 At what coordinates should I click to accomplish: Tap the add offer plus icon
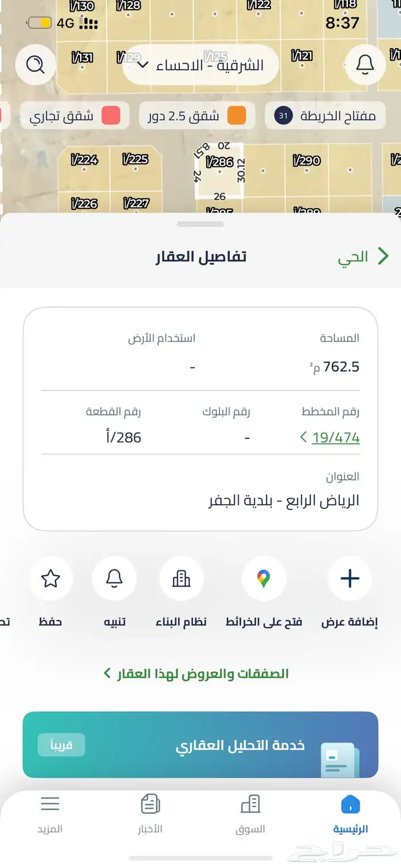(x=349, y=579)
